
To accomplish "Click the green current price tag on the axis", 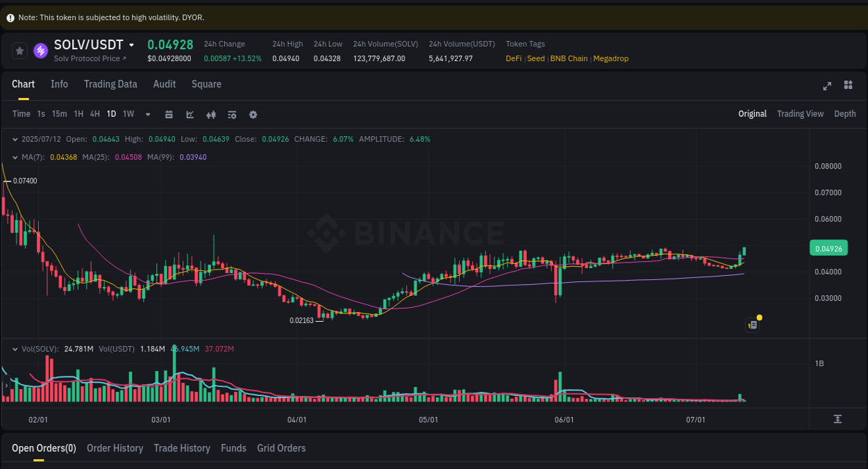I will [x=828, y=248].
